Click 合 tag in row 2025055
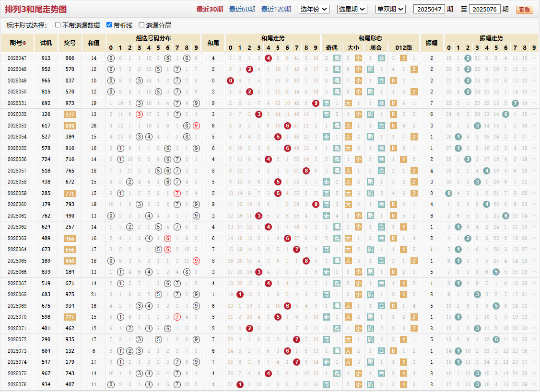Viewport: 540px width, 392px height. point(381,149)
